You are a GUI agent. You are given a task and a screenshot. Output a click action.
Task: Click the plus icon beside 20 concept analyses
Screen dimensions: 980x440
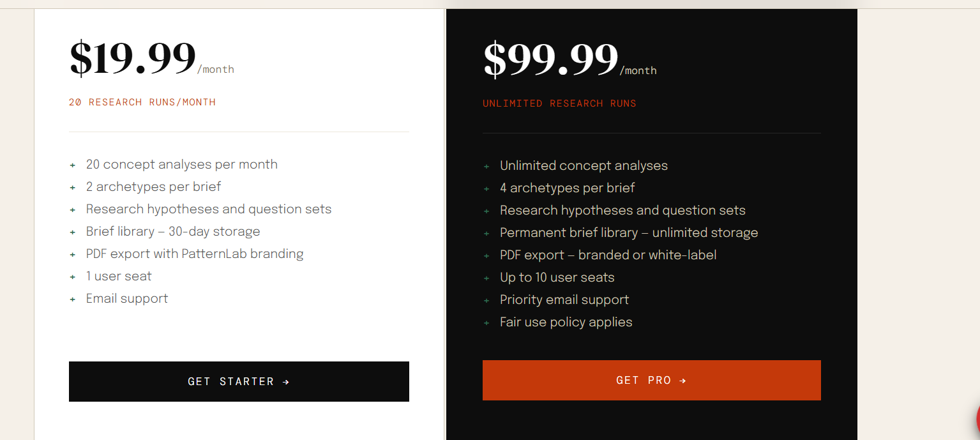tap(73, 165)
